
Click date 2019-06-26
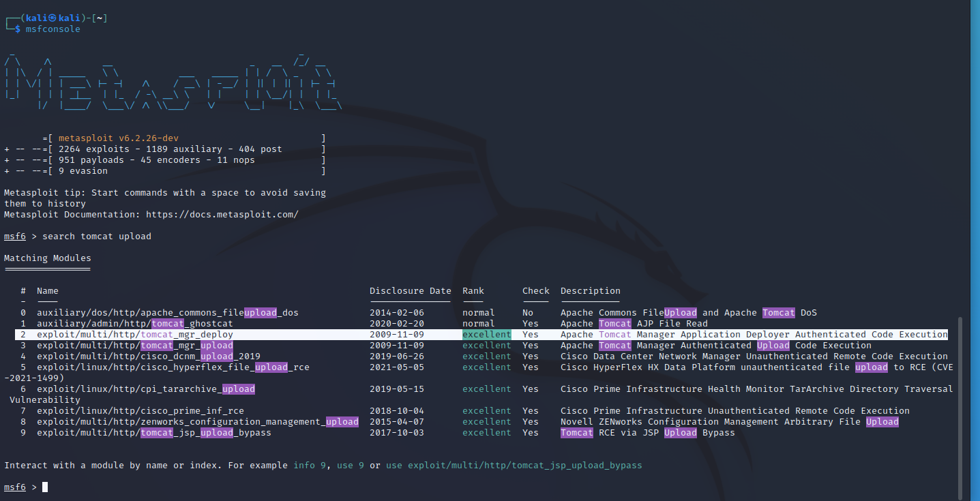point(397,356)
